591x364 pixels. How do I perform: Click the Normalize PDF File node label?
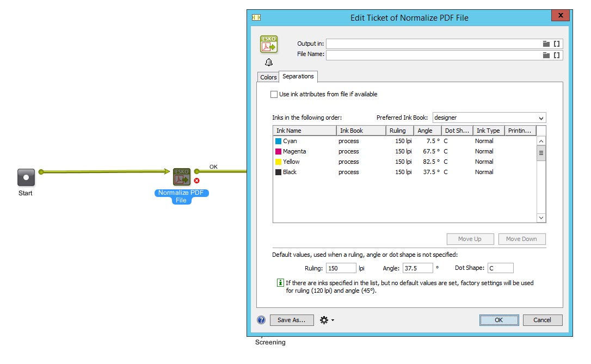(x=181, y=196)
